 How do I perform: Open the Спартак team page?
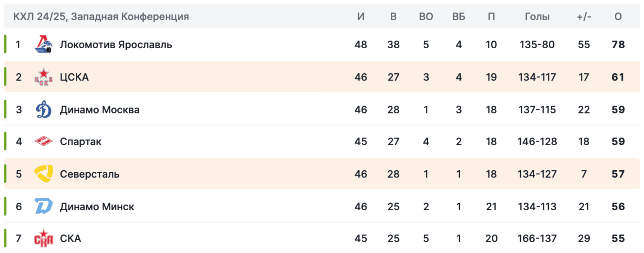(x=81, y=141)
